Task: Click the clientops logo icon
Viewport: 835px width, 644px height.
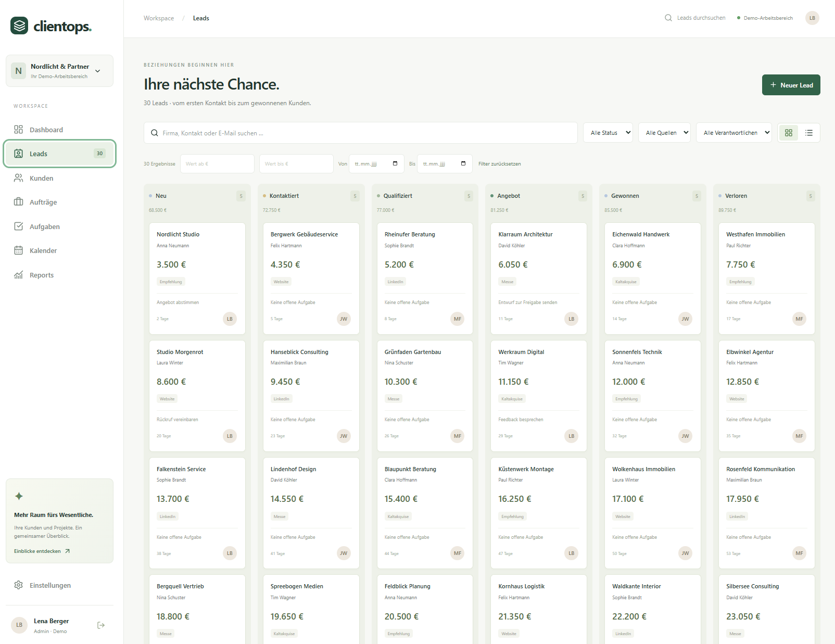Action: [19, 26]
